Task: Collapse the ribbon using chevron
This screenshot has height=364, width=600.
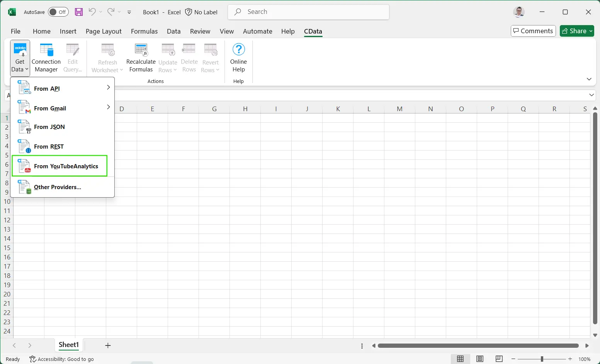Action: click(x=589, y=79)
